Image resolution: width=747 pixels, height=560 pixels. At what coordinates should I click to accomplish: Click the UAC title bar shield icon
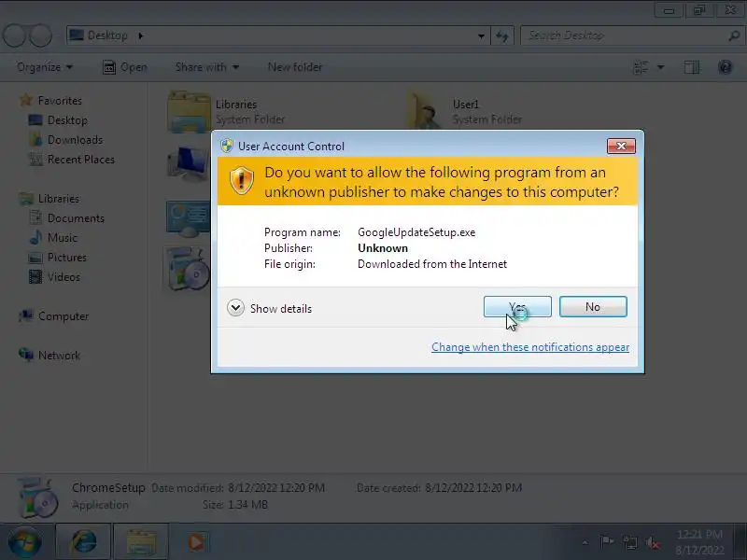click(x=227, y=146)
